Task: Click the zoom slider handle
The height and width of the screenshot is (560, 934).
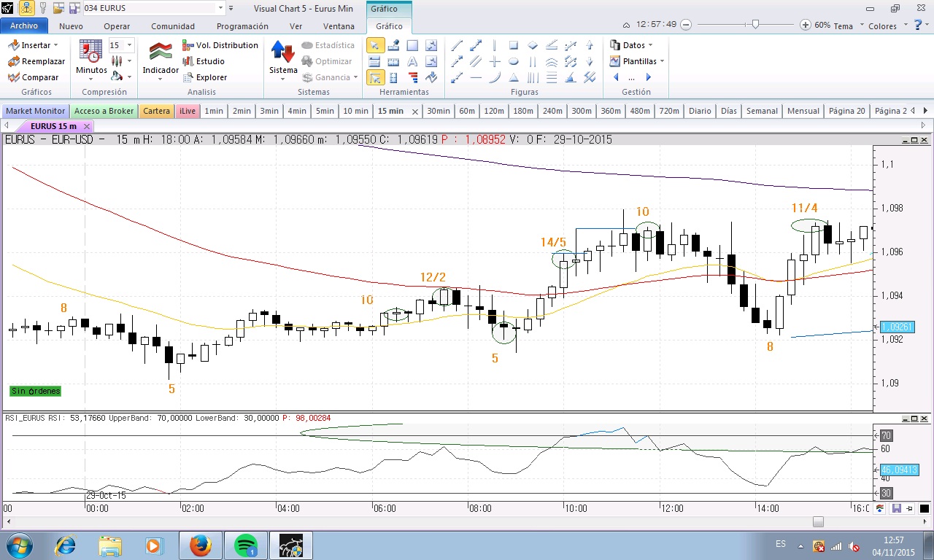Action: 755,25
